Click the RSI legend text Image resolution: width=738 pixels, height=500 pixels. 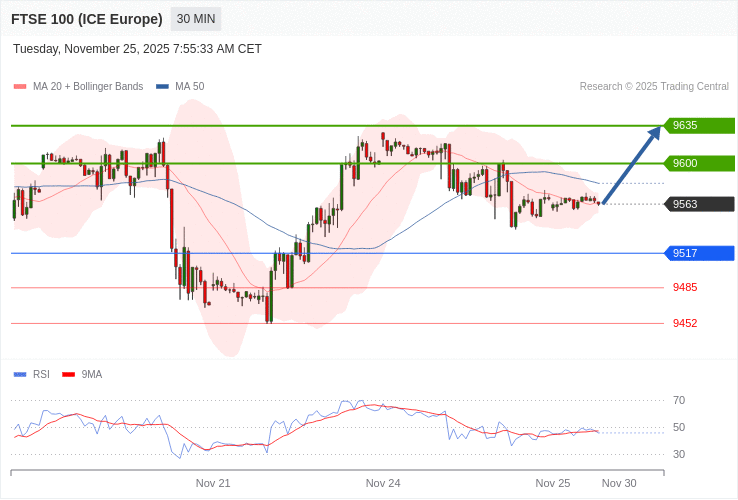tap(41, 375)
